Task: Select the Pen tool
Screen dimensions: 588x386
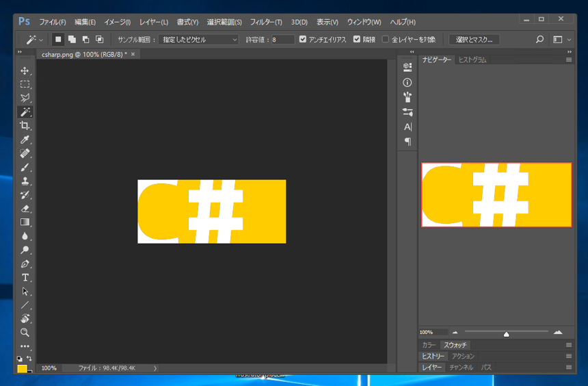Action: 25,263
